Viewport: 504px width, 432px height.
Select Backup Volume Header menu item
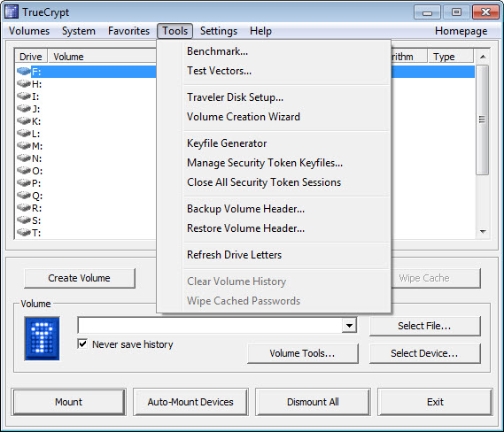click(245, 209)
